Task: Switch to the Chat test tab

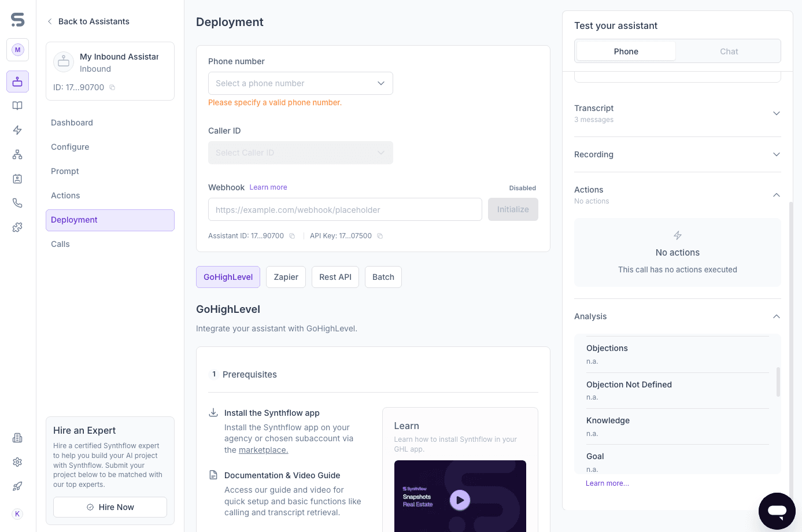Action: coord(729,51)
